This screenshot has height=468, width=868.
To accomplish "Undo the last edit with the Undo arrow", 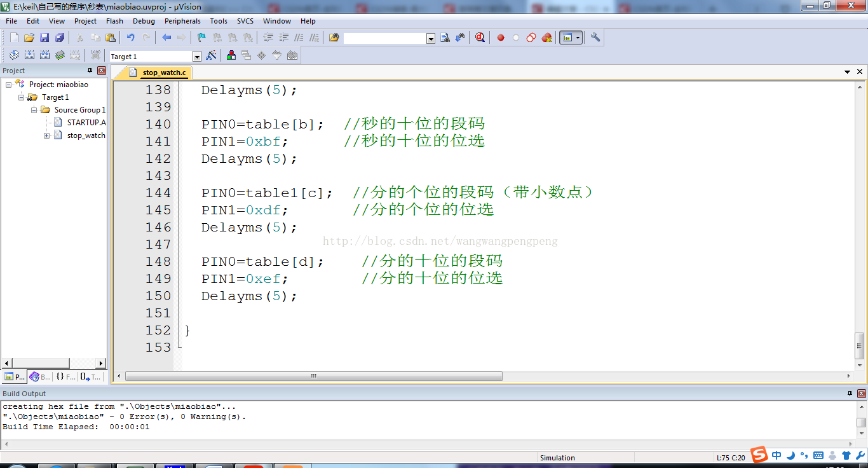I will (x=131, y=38).
